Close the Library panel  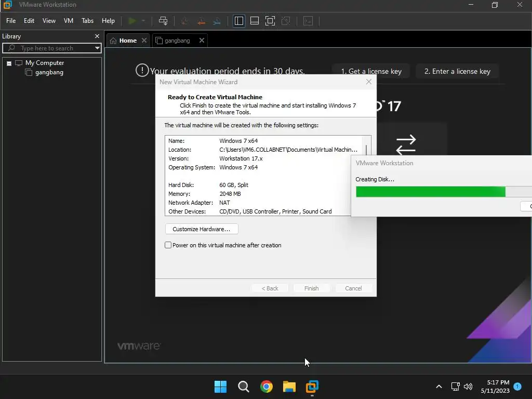coord(97,36)
